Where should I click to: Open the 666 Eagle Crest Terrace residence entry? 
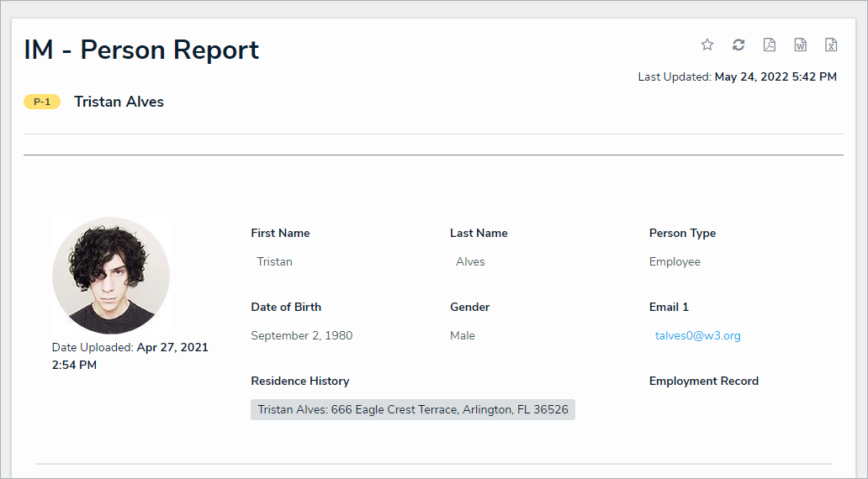(x=412, y=410)
